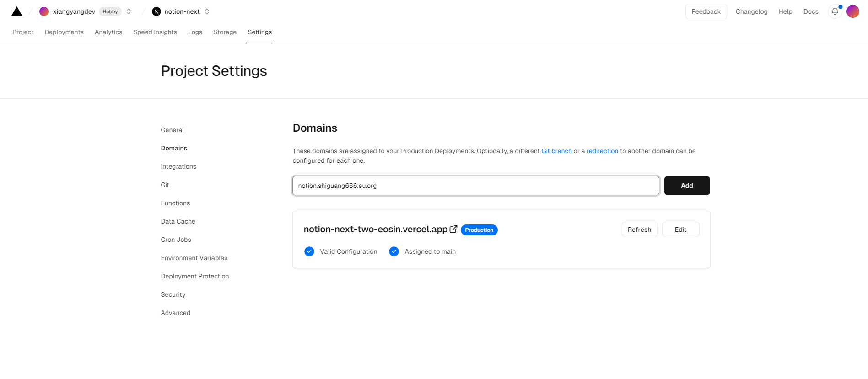
Task: Switch to the Speed Insights tab
Action: (155, 32)
